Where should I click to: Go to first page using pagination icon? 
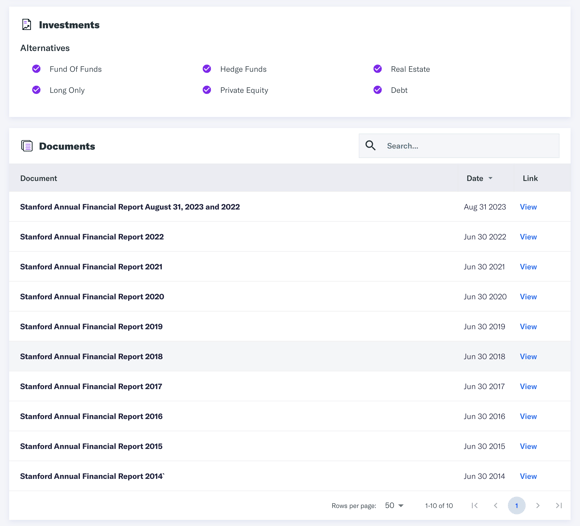(475, 505)
